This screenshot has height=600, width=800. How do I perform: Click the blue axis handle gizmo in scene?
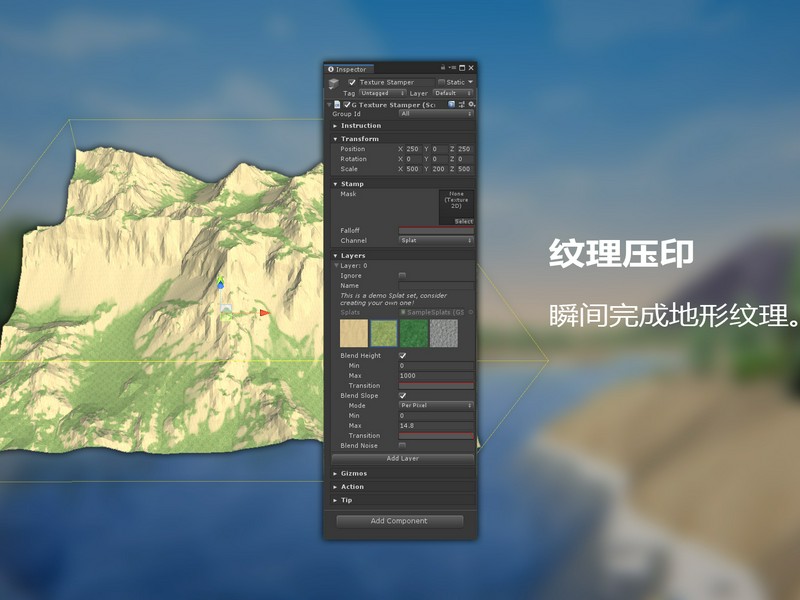[x=220, y=285]
